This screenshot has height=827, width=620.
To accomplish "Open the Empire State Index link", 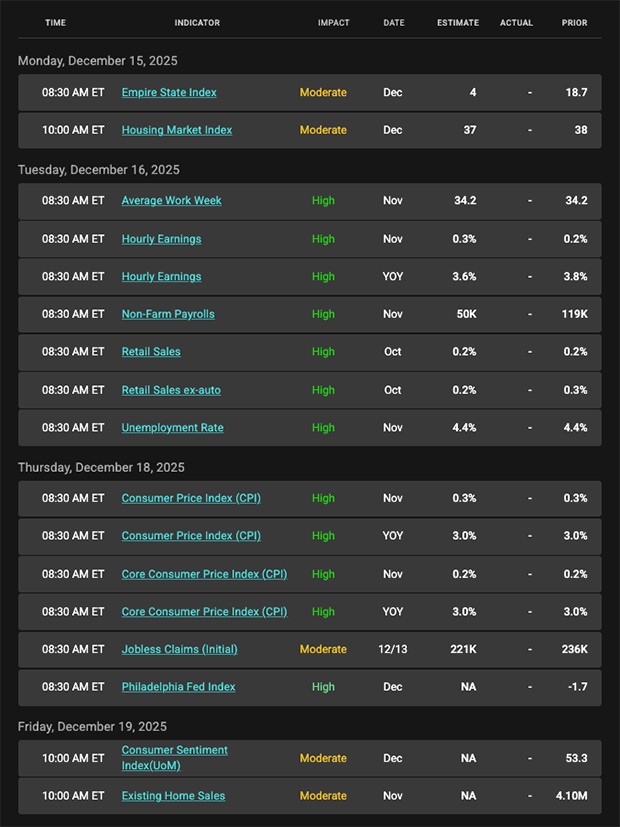I will (x=169, y=92).
